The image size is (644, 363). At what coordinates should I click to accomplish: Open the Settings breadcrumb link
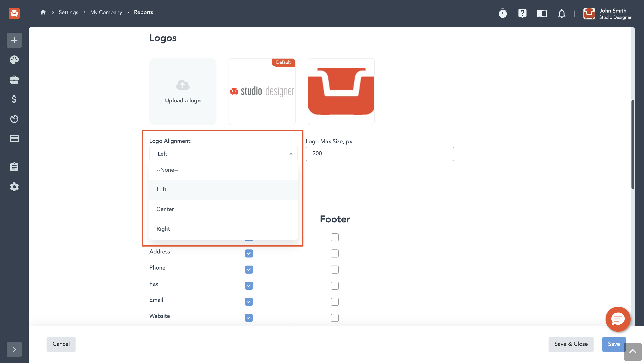pyautogui.click(x=68, y=12)
